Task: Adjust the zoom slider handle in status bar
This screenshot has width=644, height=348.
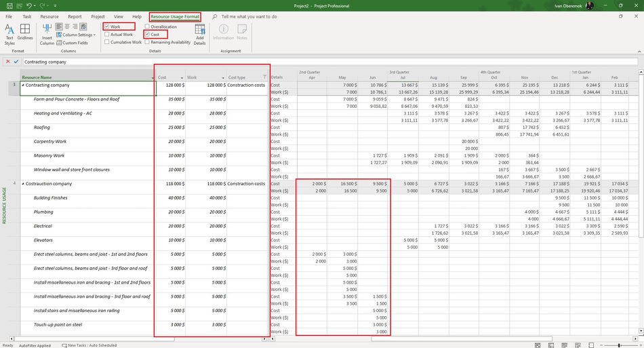Action: tap(619, 345)
